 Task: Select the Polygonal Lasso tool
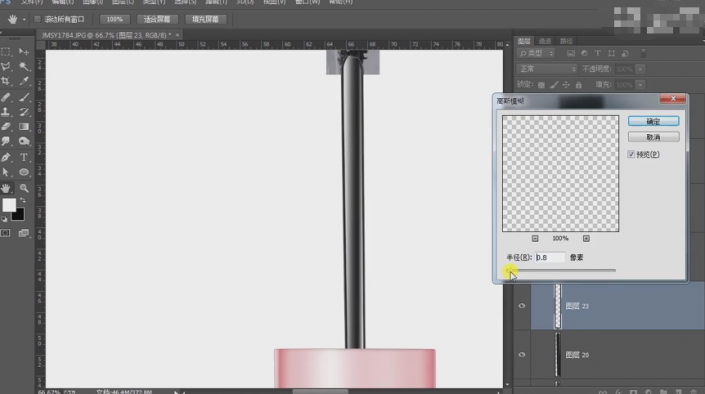(x=6, y=67)
